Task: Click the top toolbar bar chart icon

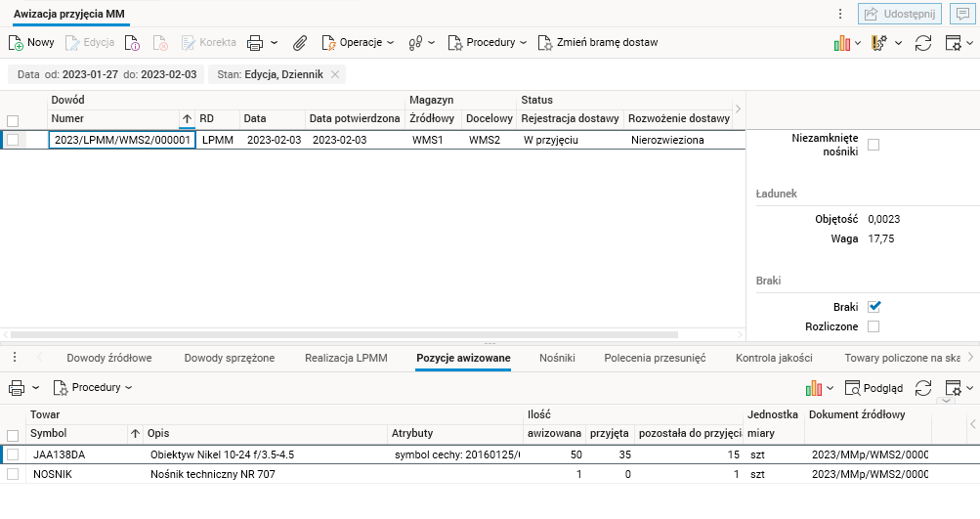Action: pos(842,43)
